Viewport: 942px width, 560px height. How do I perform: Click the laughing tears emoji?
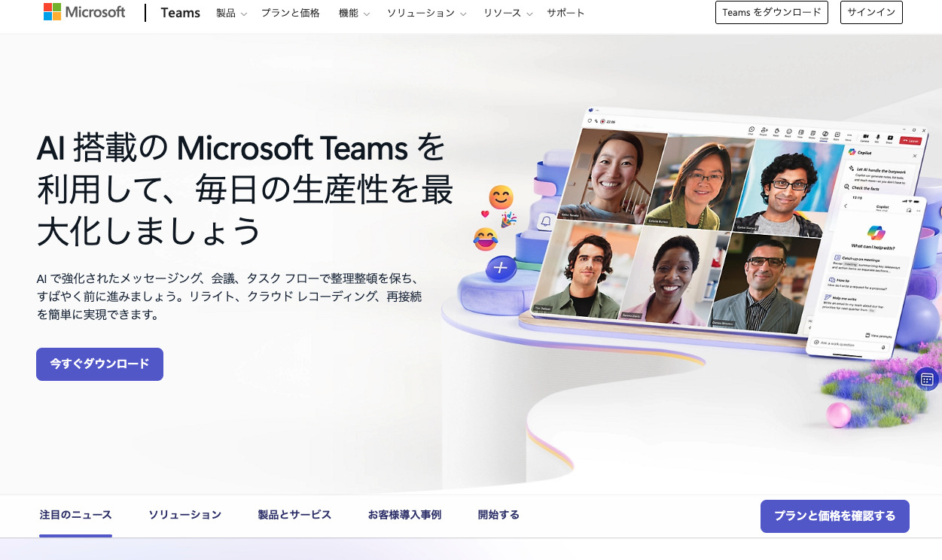point(486,239)
